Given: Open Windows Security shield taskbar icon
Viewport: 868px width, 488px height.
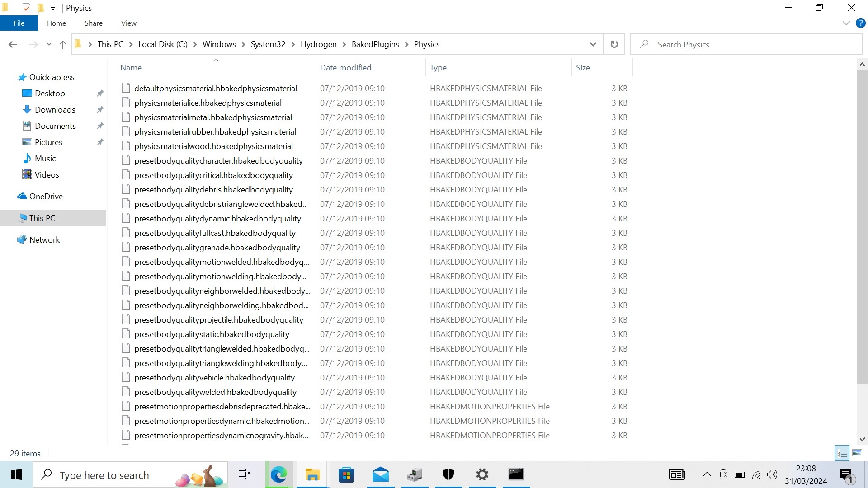Looking at the screenshot, I should pyautogui.click(x=448, y=474).
